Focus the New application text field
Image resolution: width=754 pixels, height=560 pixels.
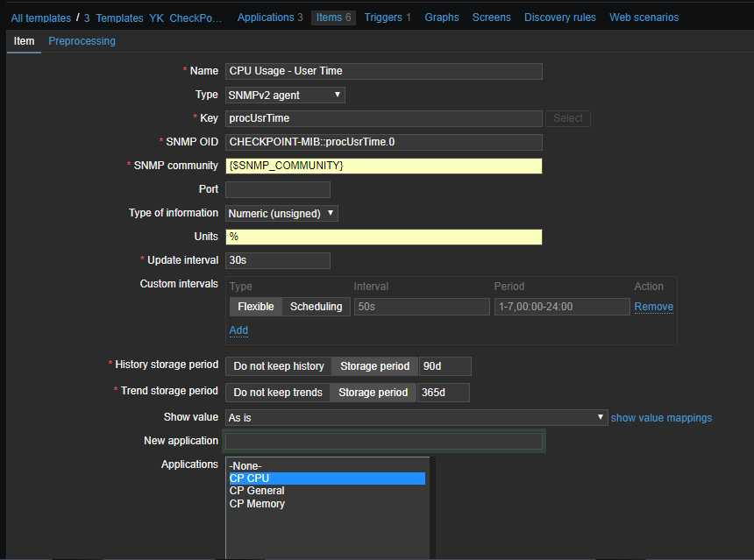(x=383, y=441)
